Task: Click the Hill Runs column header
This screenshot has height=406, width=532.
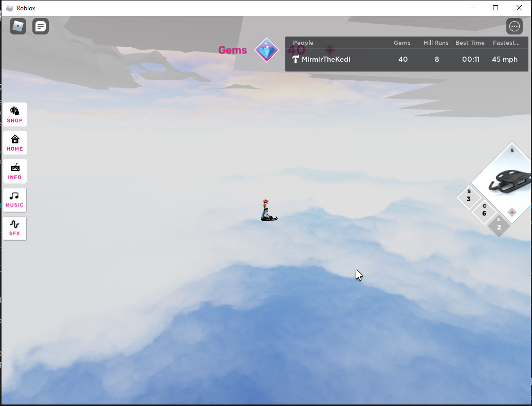Action: coord(436,43)
